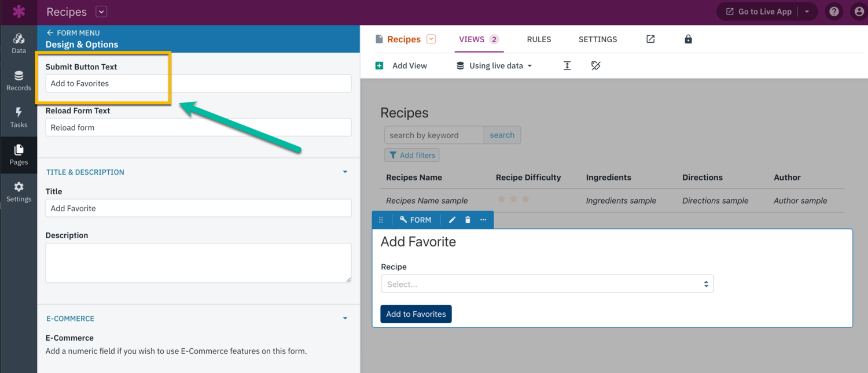
Task: Click the help question mark icon
Action: click(834, 12)
